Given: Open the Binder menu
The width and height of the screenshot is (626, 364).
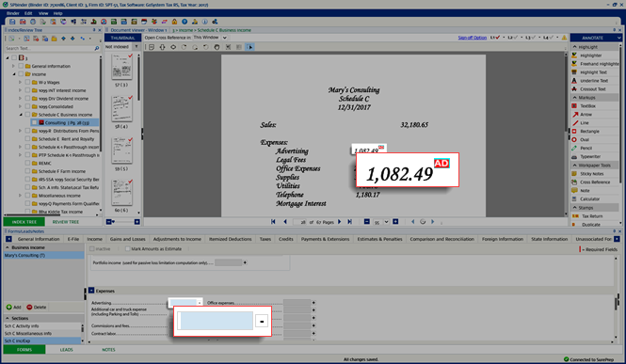Looking at the screenshot, I should [x=13, y=13].
